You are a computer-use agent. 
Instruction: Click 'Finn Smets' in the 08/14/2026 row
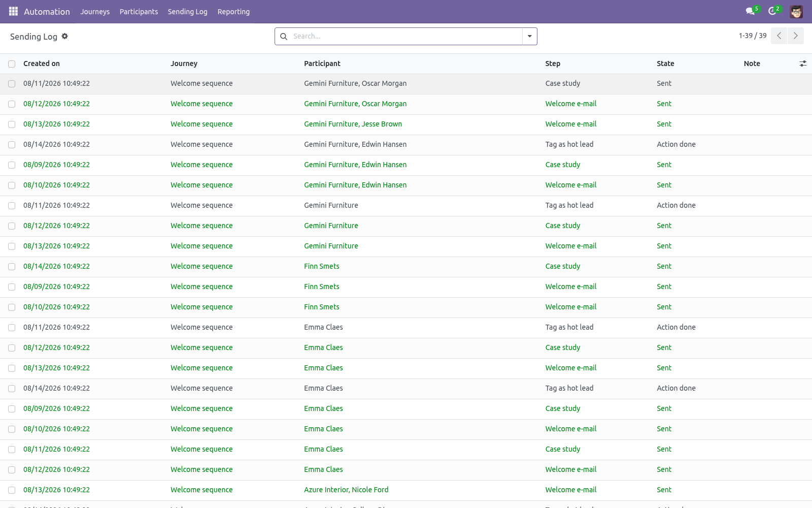[x=322, y=266]
